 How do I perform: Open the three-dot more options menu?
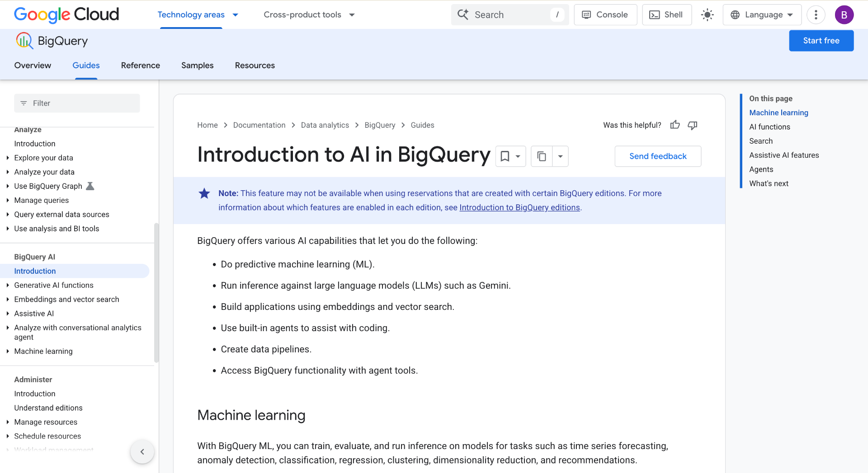(x=816, y=15)
